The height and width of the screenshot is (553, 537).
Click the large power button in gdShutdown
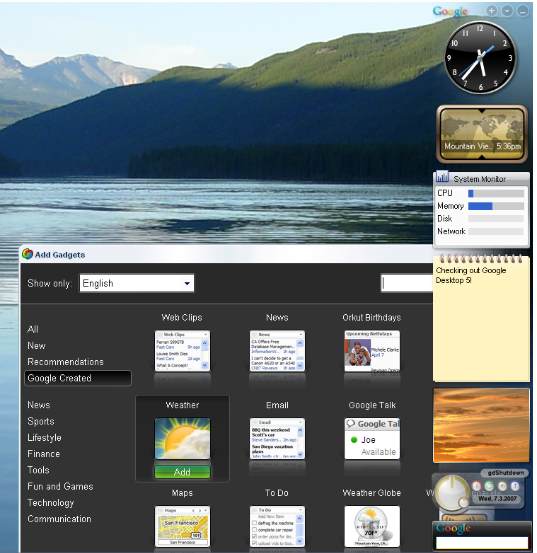tap(452, 493)
